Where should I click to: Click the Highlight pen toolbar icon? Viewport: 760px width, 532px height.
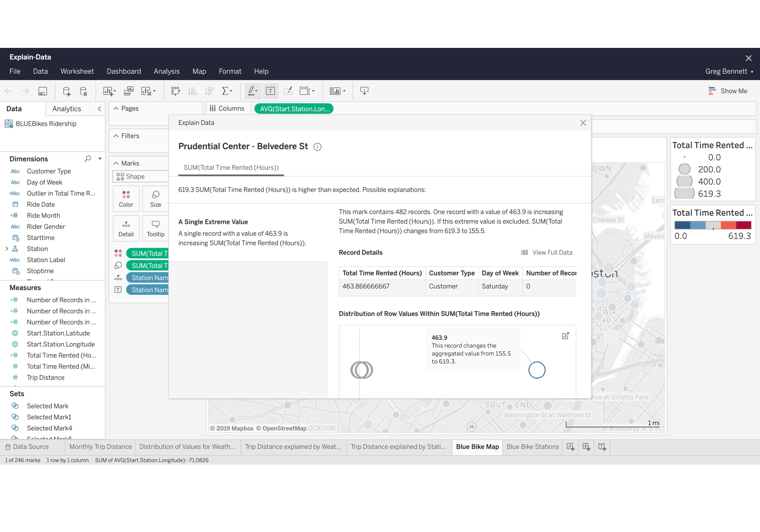[252, 91]
